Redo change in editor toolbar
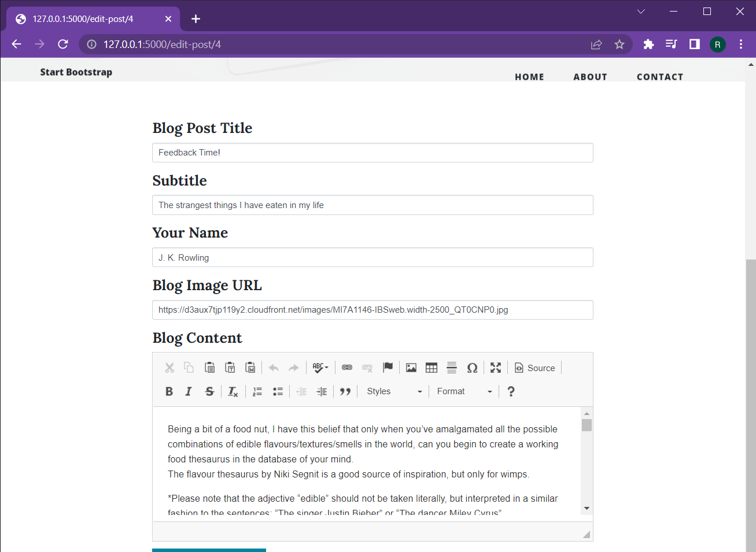Viewport: 756px width, 552px height. tap(294, 368)
